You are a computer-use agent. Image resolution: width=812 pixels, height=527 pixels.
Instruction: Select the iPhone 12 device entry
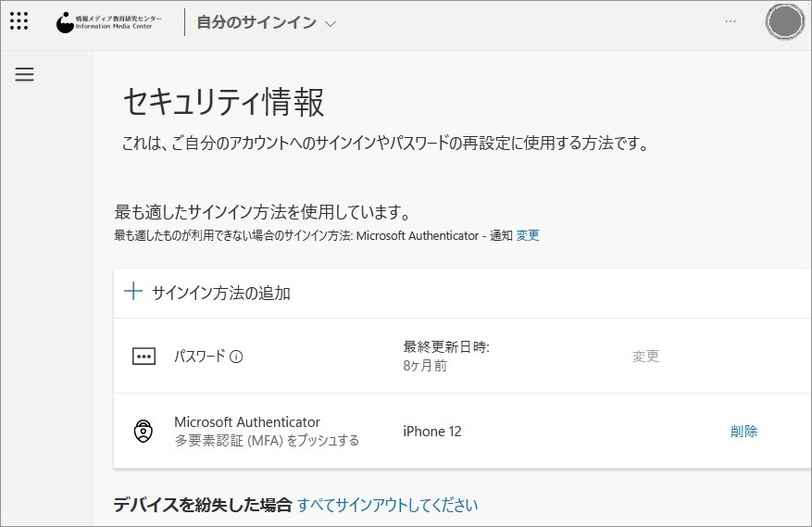431,431
